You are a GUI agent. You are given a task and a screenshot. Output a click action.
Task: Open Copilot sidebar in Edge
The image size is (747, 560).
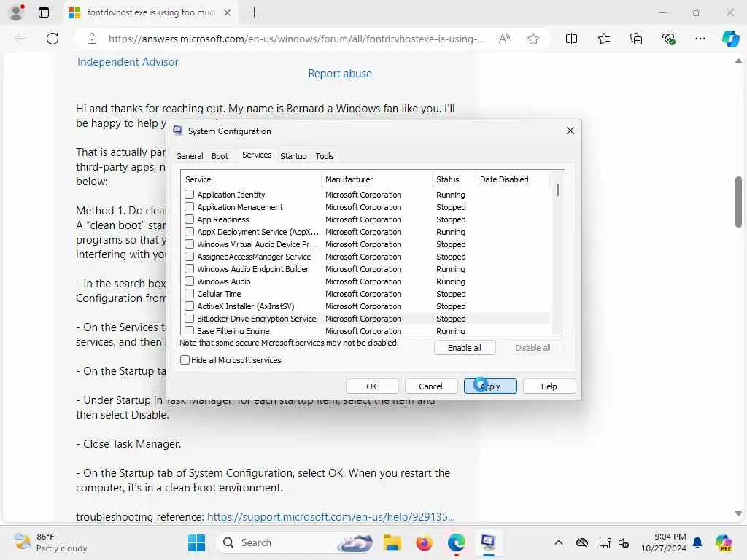[729, 39]
